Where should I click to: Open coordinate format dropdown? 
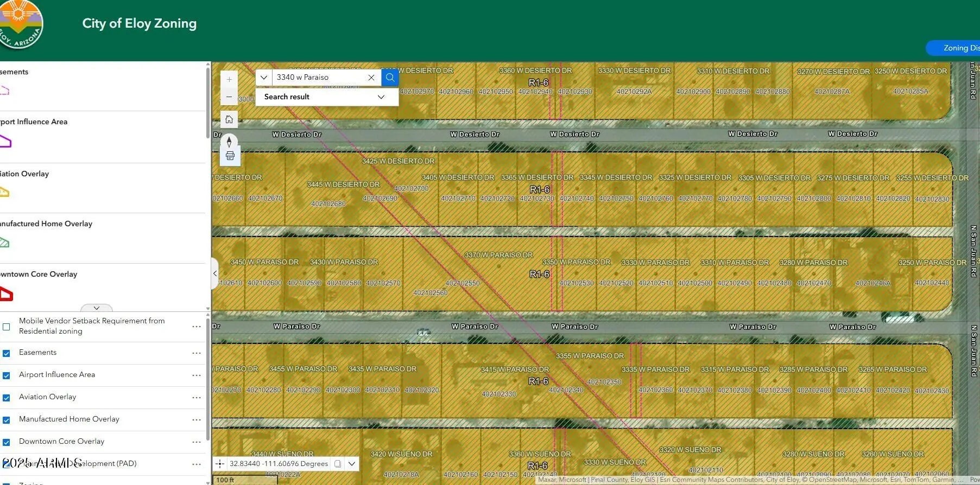pos(352,464)
